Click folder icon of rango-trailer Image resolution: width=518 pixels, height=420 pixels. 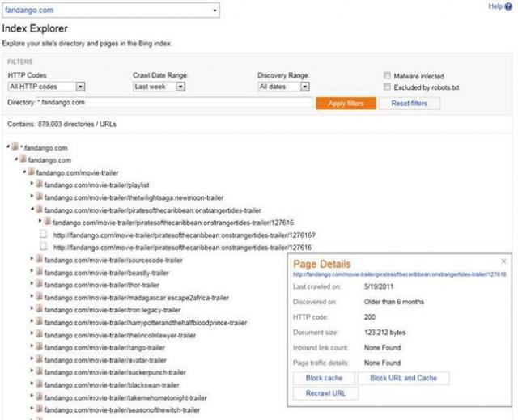[x=40, y=346]
